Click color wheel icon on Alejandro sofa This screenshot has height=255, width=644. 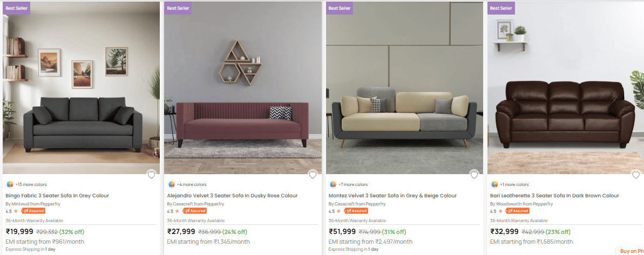click(172, 184)
